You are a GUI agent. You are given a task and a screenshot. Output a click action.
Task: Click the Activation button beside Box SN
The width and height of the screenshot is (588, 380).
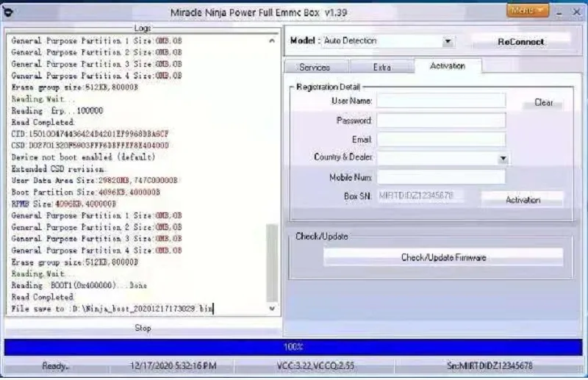[x=523, y=200]
